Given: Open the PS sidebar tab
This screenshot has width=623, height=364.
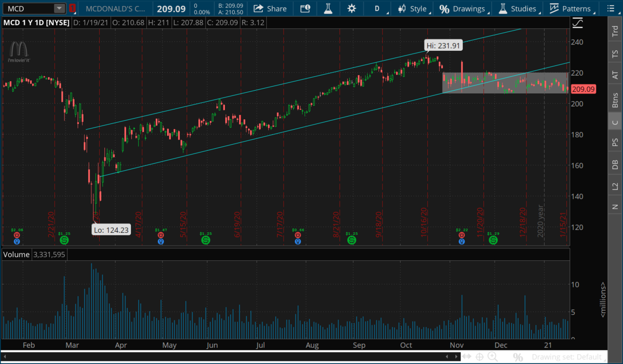Looking at the screenshot, I should [615, 142].
